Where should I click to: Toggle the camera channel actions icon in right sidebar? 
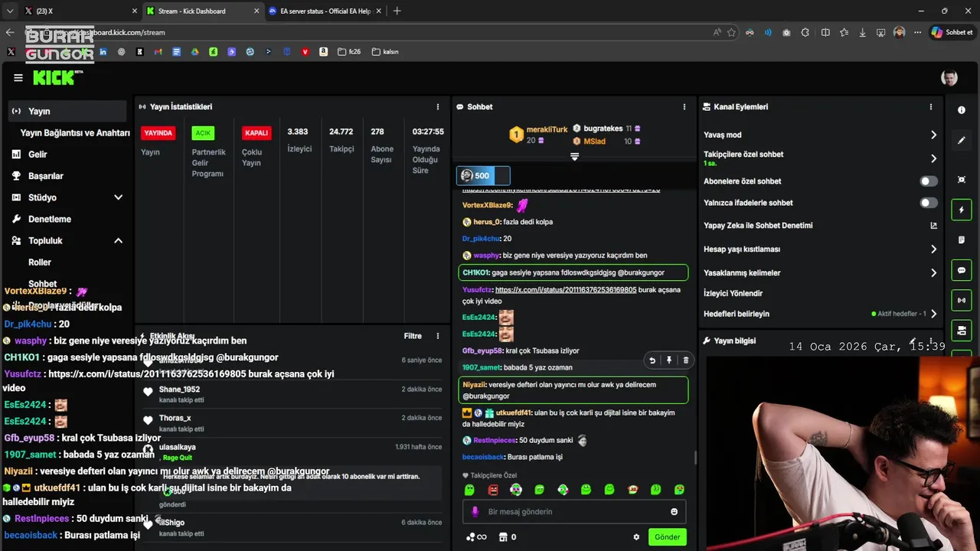tap(962, 331)
